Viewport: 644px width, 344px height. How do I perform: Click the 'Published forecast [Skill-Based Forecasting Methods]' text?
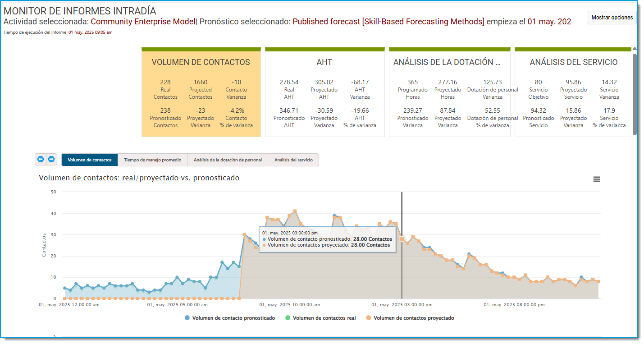coord(388,21)
